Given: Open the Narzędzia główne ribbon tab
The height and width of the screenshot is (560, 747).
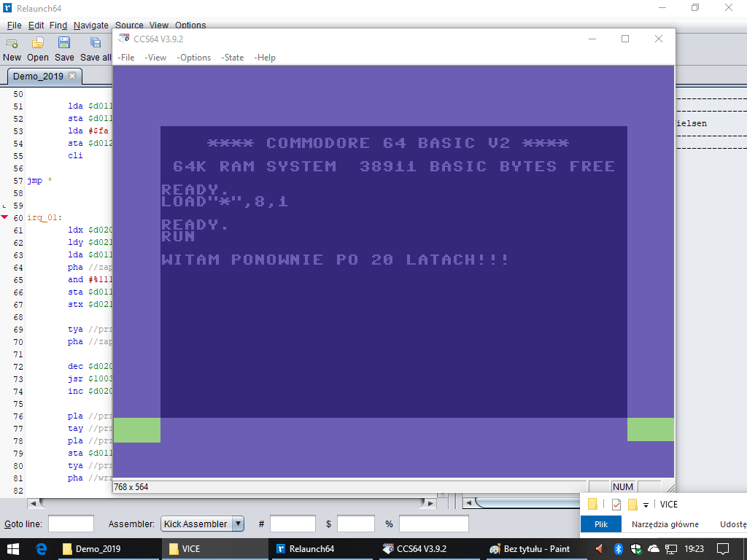Looking at the screenshot, I should pyautogui.click(x=665, y=524).
